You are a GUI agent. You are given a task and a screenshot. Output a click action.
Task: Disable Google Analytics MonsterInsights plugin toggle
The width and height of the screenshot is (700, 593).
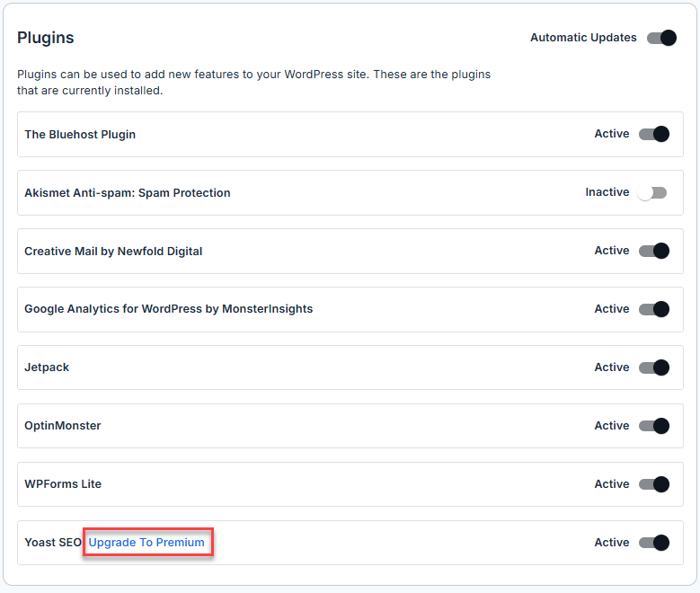654,309
